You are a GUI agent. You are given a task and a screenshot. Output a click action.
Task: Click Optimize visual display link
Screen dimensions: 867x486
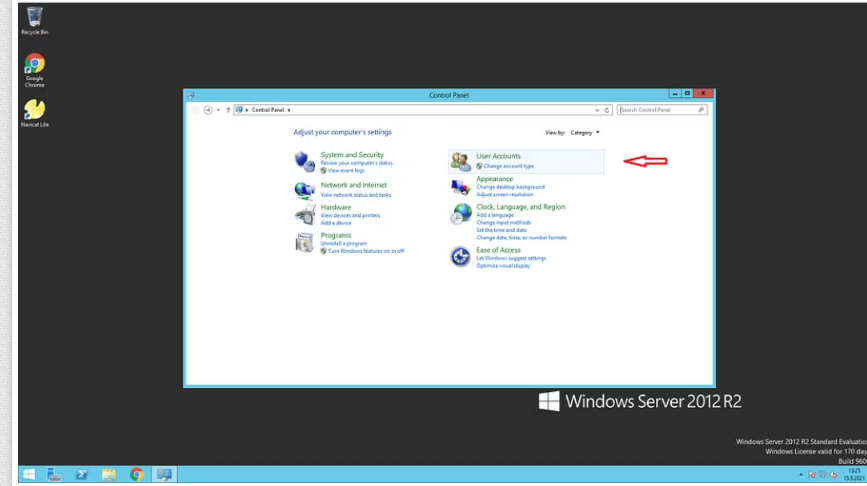503,266
